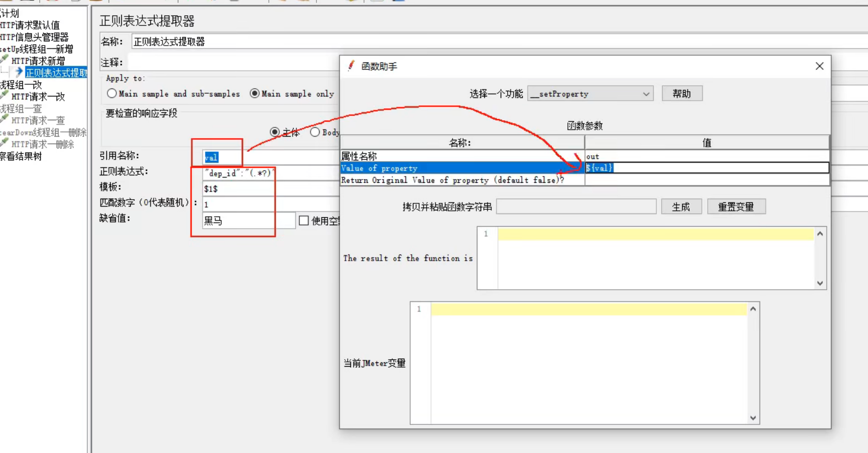This screenshot has width=868, height=453.
Task: Click the 注释 comment input field
Action: 233,63
